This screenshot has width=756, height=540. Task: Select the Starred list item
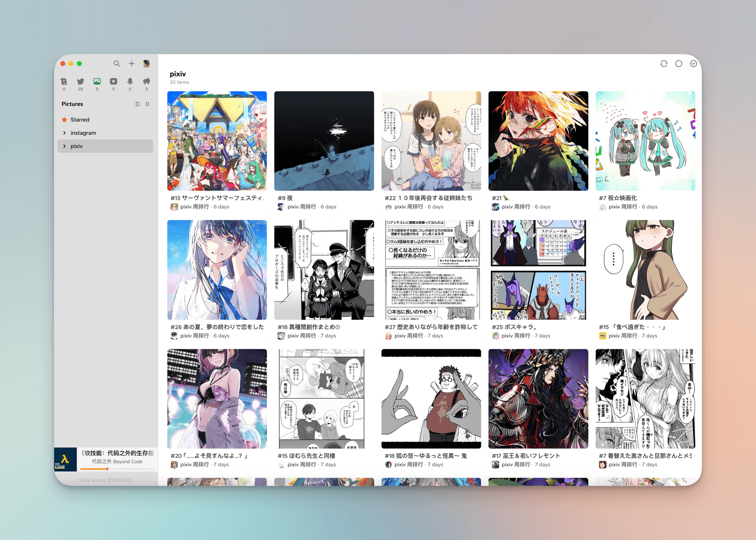(x=105, y=120)
